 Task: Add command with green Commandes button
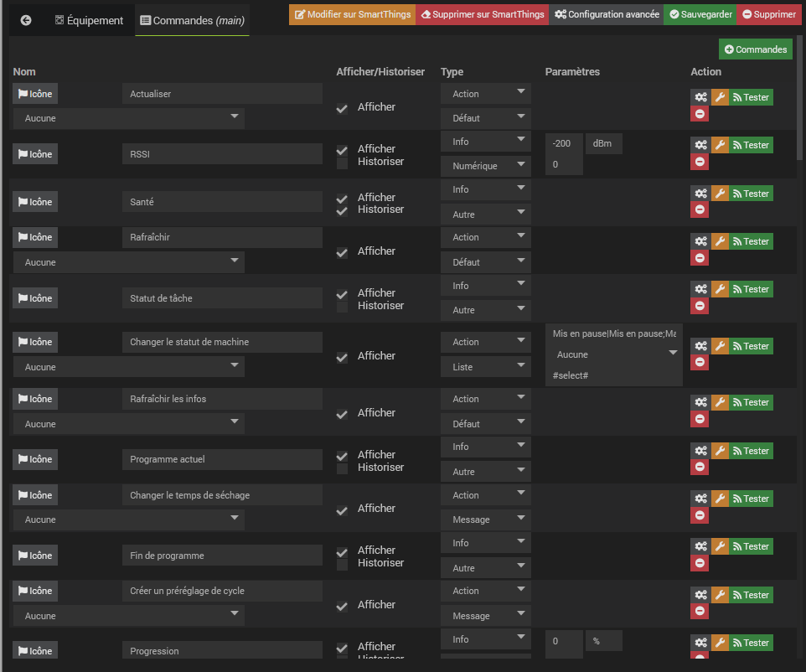pyautogui.click(x=756, y=49)
